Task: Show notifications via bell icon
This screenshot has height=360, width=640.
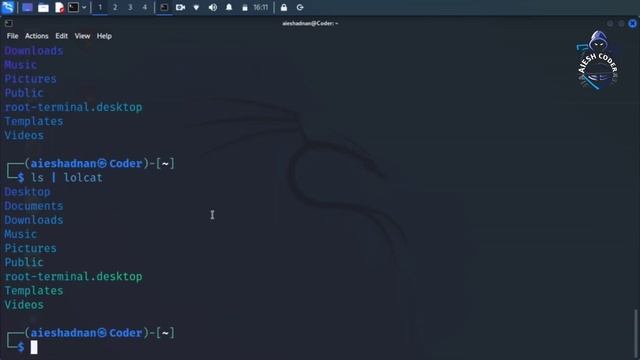Action: point(229,7)
